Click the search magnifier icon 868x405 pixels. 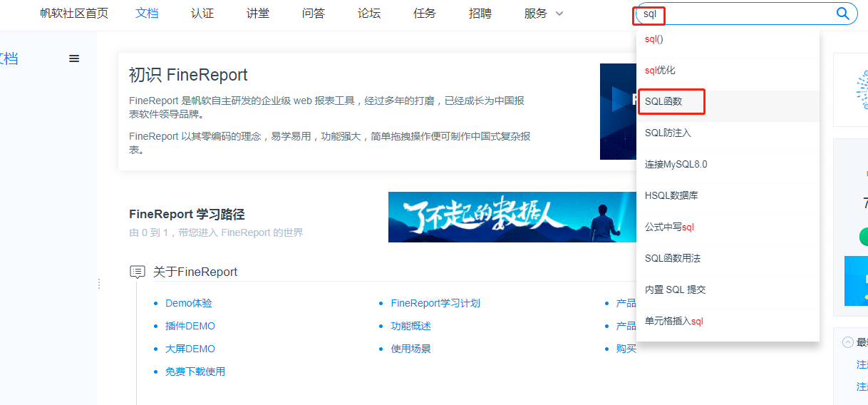(x=842, y=14)
